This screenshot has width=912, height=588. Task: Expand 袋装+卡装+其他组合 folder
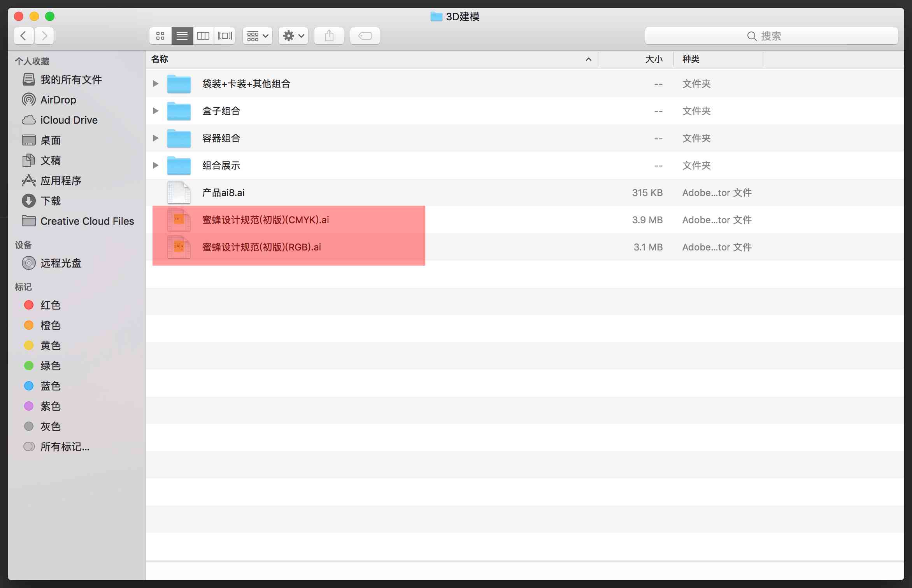[156, 83]
